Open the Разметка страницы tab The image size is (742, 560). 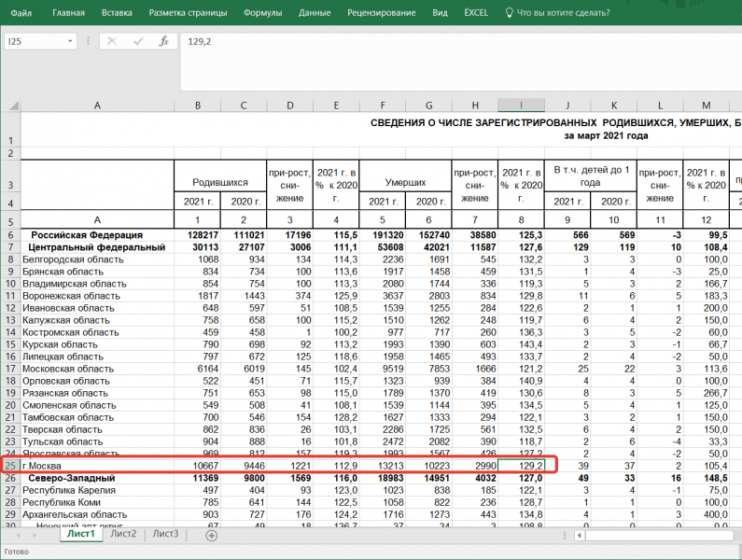(188, 13)
